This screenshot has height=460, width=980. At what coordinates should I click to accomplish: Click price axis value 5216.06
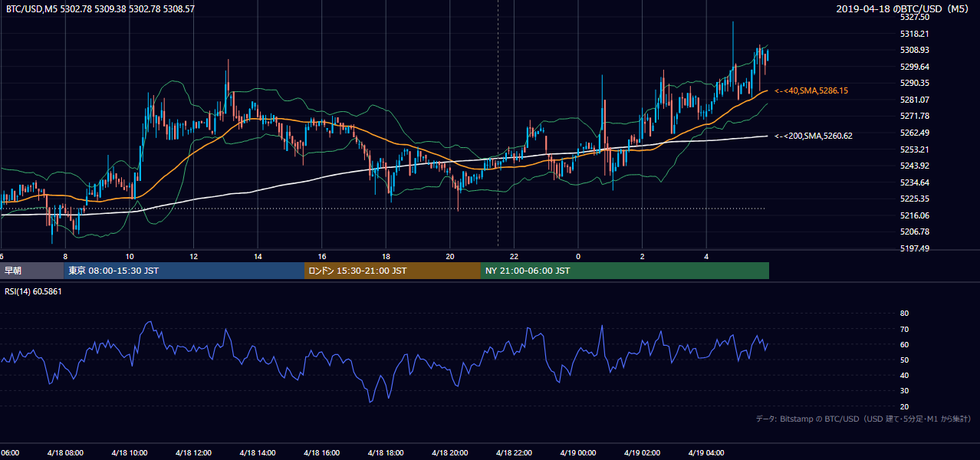tap(915, 215)
